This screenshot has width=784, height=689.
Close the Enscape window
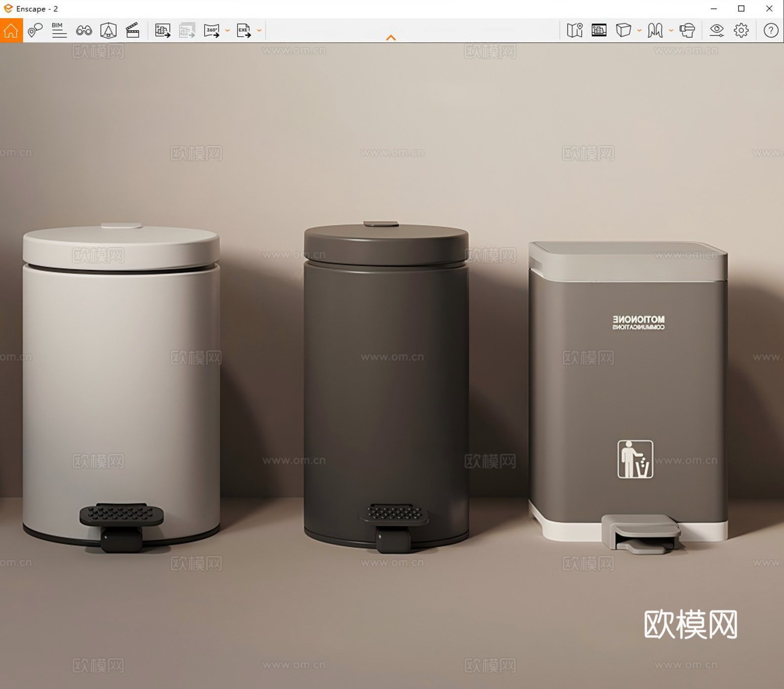[769, 9]
